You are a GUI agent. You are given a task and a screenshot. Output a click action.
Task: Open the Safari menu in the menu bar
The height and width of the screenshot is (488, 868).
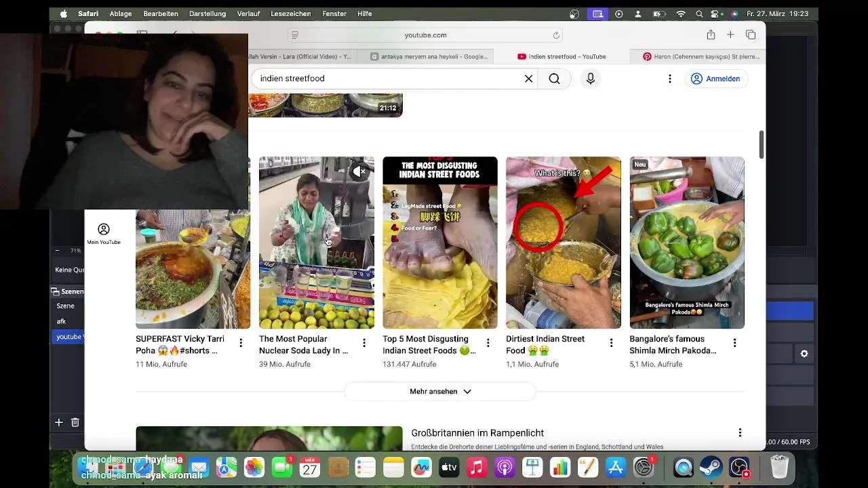pyautogui.click(x=88, y=14)
